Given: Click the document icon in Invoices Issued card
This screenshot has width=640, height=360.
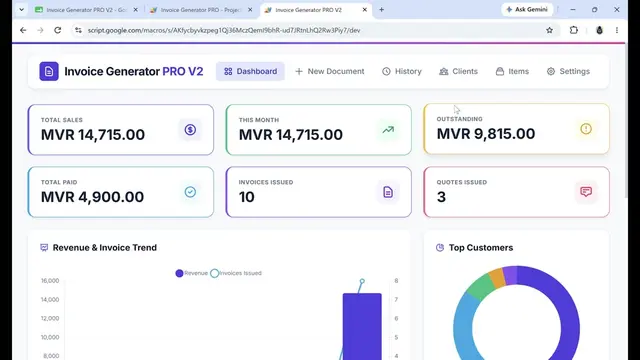Looking at the screenshot, I should [x=388, y=192].
